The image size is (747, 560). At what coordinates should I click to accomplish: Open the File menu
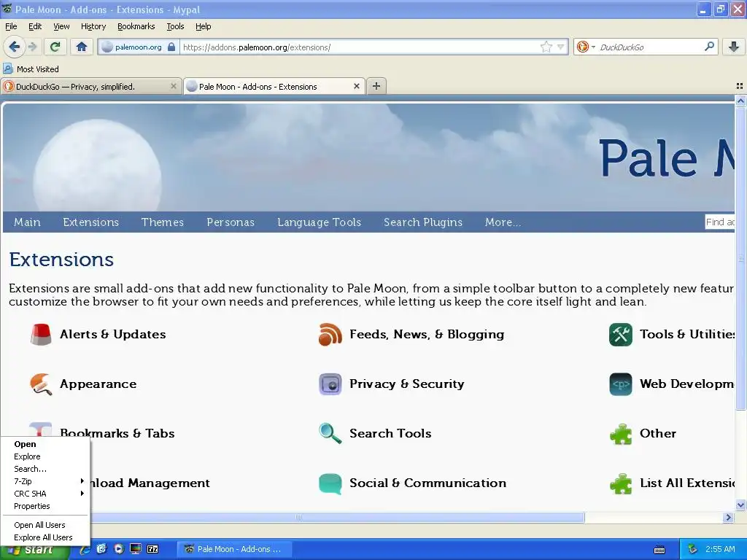pos(11,26)
